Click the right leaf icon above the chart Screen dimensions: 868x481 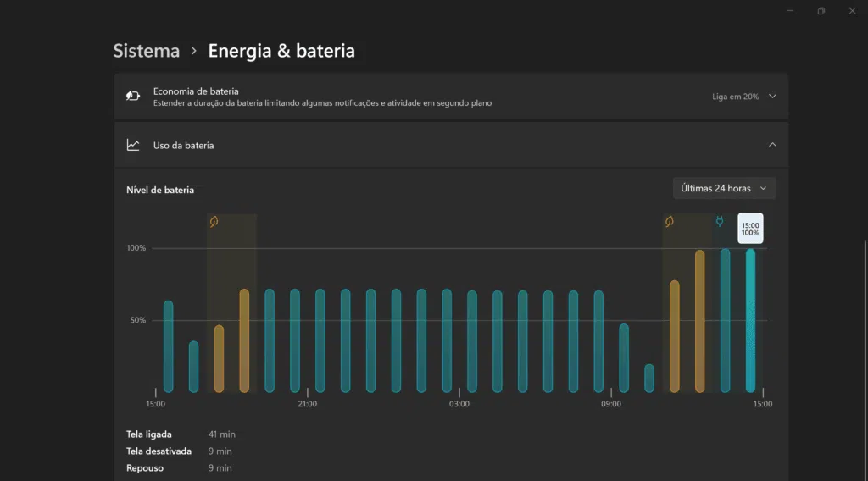tap(670, 222)
